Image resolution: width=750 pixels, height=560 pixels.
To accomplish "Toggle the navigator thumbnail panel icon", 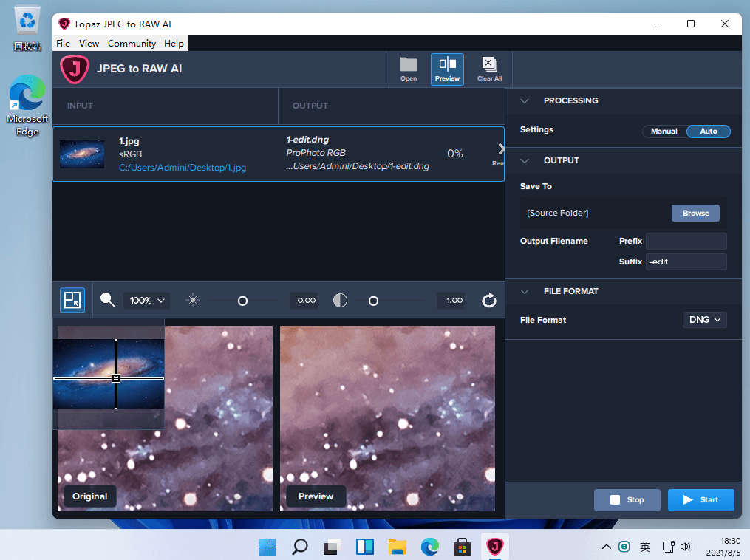I will [x=72, y=300].
